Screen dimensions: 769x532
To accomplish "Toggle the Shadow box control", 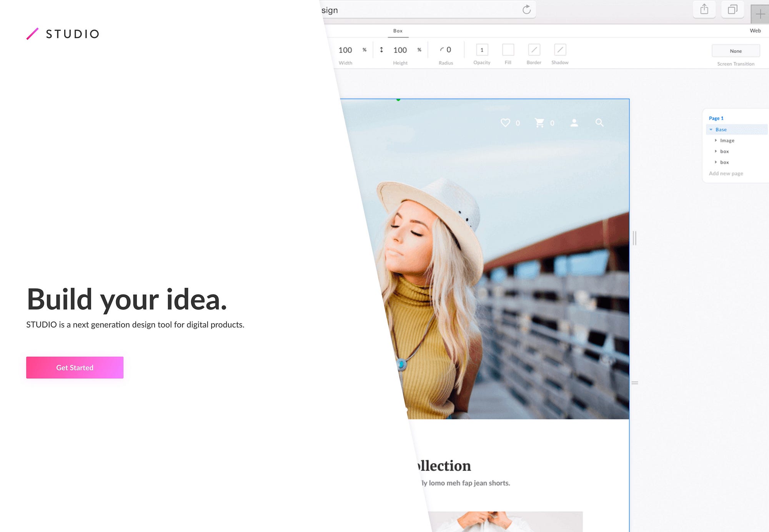I will coord(560,50).
